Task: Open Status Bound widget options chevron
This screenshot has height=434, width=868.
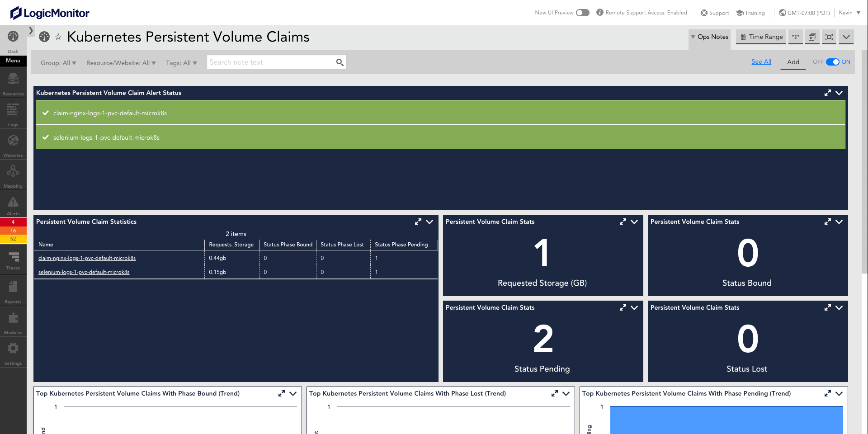Action: (x=839, y=222)
